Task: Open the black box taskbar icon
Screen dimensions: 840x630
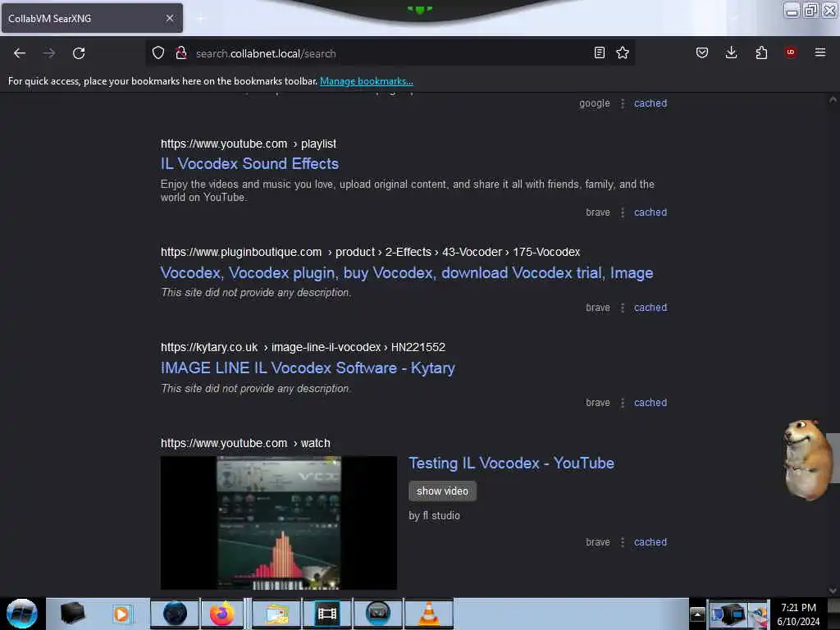Action: (x=72, y=614)
